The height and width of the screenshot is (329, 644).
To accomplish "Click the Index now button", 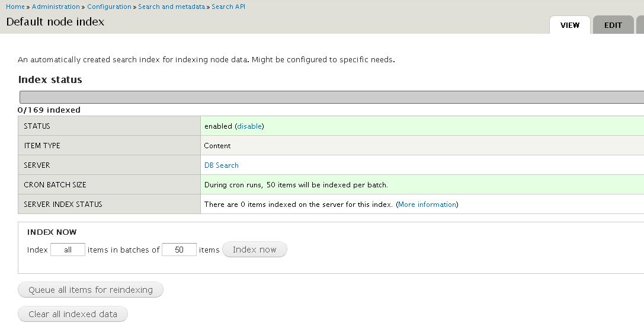I will 255,250.
